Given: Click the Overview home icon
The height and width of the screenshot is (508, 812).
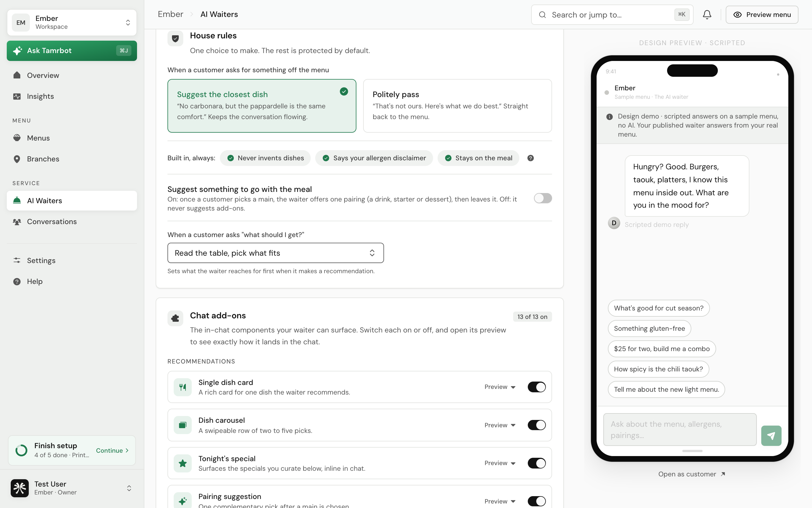Looking at the screenshot, I should (x=17, y=75).
